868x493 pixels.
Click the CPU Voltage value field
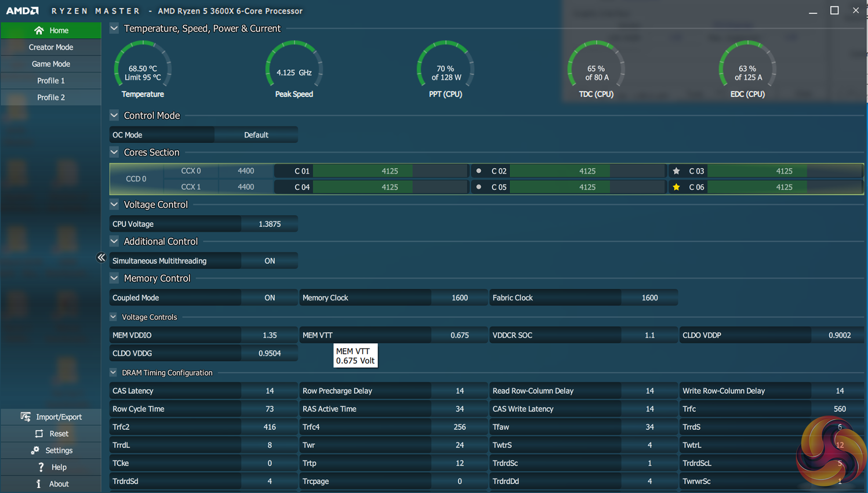pyautogui.click(x=269, y=224)
